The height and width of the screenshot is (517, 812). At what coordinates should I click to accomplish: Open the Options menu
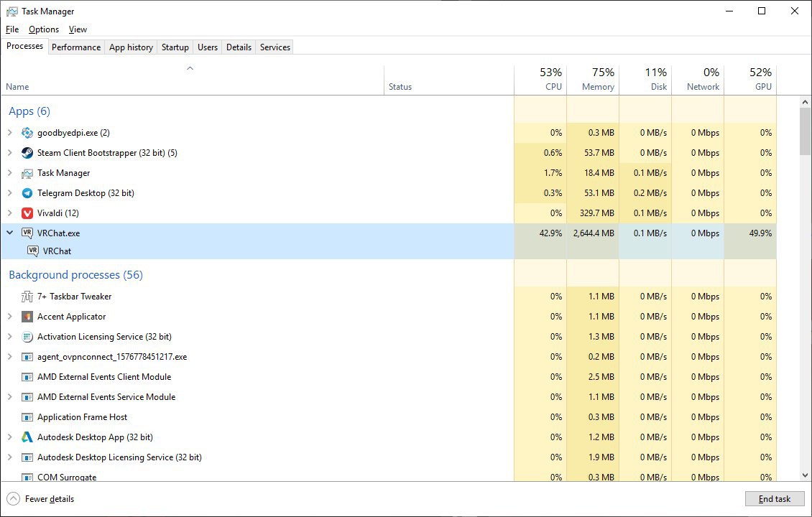(x=44, y=29)
